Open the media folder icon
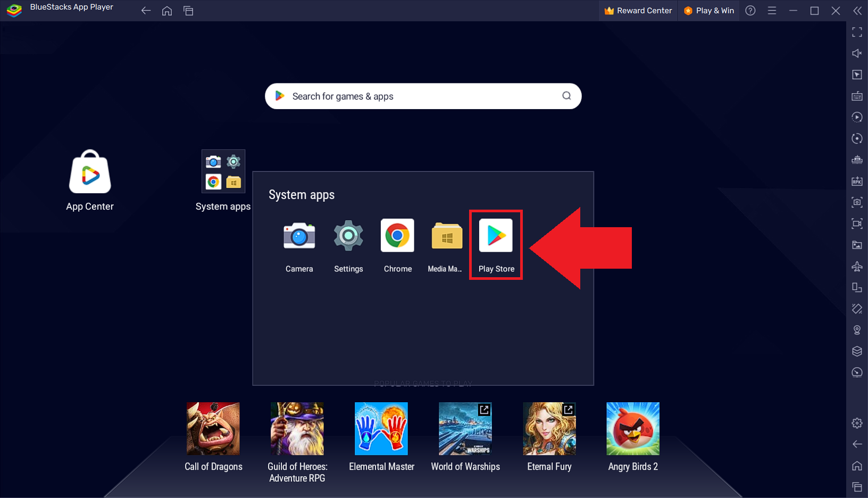This screenshot has width=868, height=498. click(x=857, y=245)
